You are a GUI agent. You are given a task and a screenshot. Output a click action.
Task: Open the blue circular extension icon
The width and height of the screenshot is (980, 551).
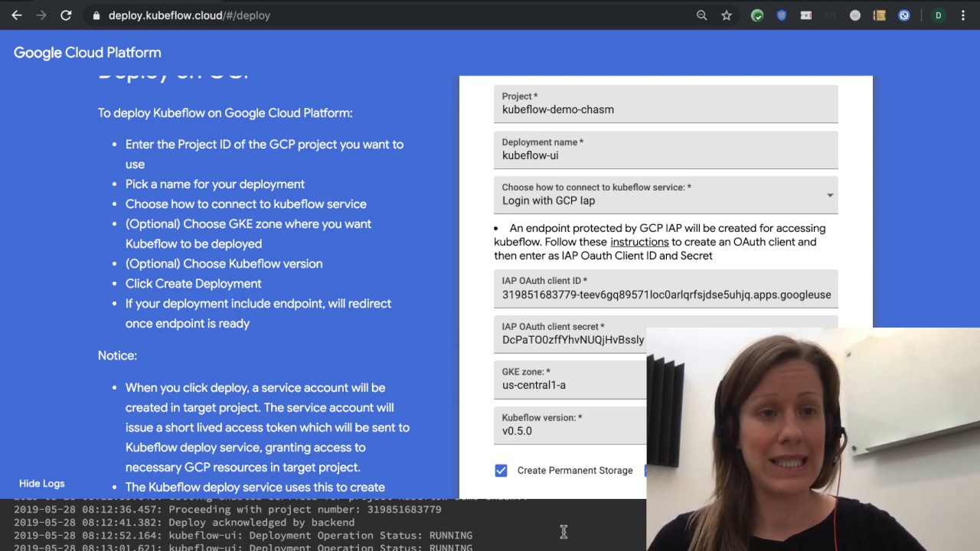click(904, 15)
